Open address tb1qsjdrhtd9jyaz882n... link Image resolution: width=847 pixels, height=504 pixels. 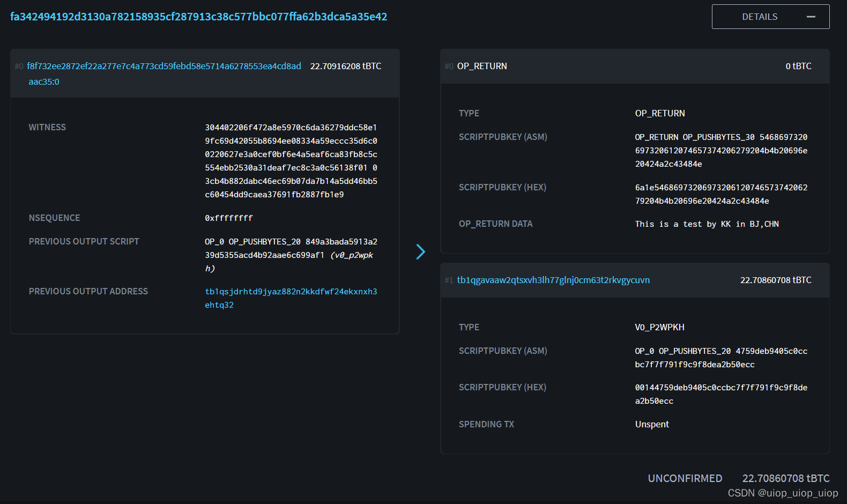click(291, 298)
